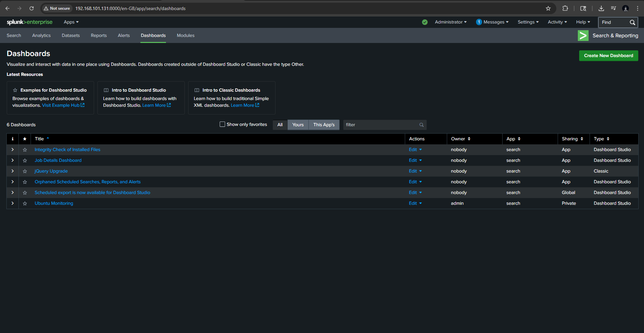Open the Apps dropdown menu
Screen dimensions: 644x333
(x=71, y=22)
